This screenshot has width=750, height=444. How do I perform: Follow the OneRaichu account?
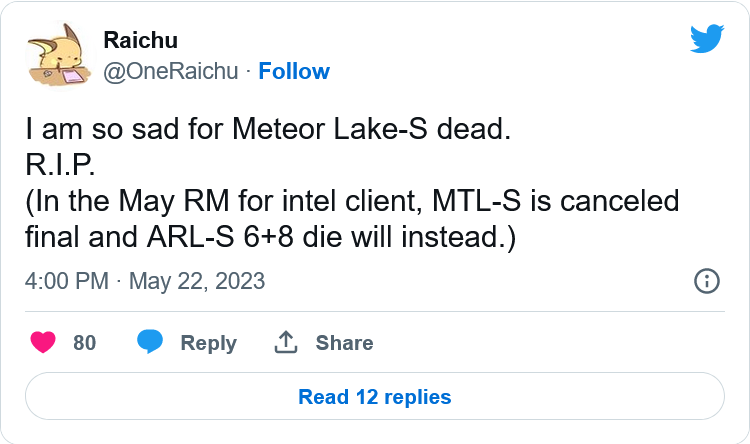294,71
